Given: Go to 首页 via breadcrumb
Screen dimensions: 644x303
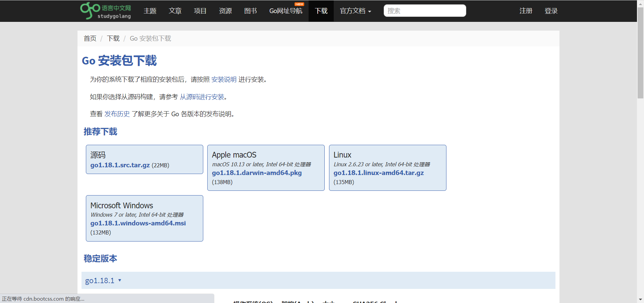Looking at the screenshot, I should [90, 39].
